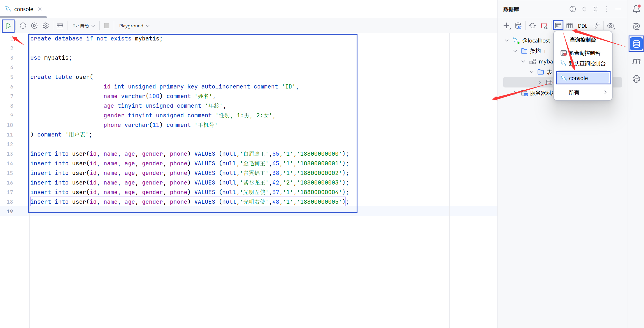Image resolution: width=644 pixels, height=328 pixels.
Task: Collapse the @localhost data source node
Action: (x=507, y=40)
